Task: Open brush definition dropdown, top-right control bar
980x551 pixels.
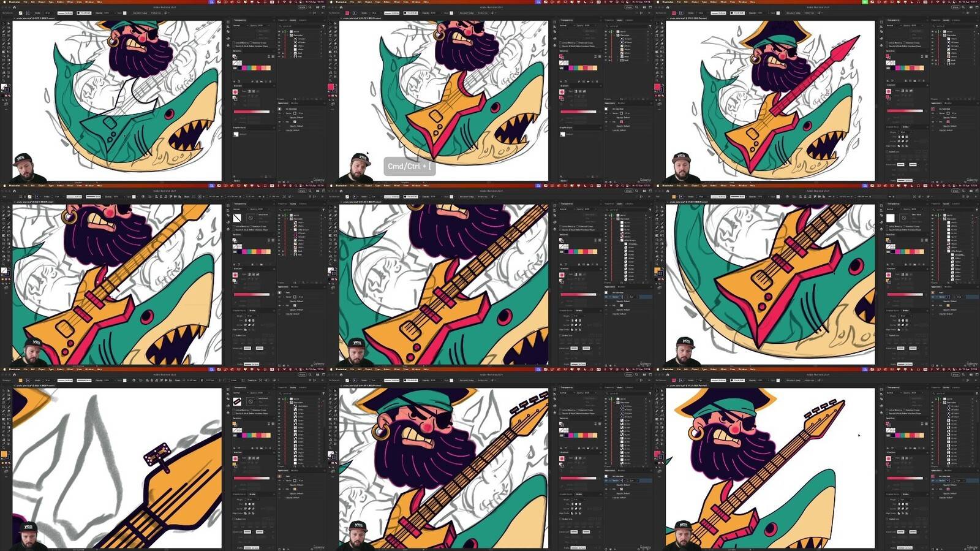Action: 738,13
